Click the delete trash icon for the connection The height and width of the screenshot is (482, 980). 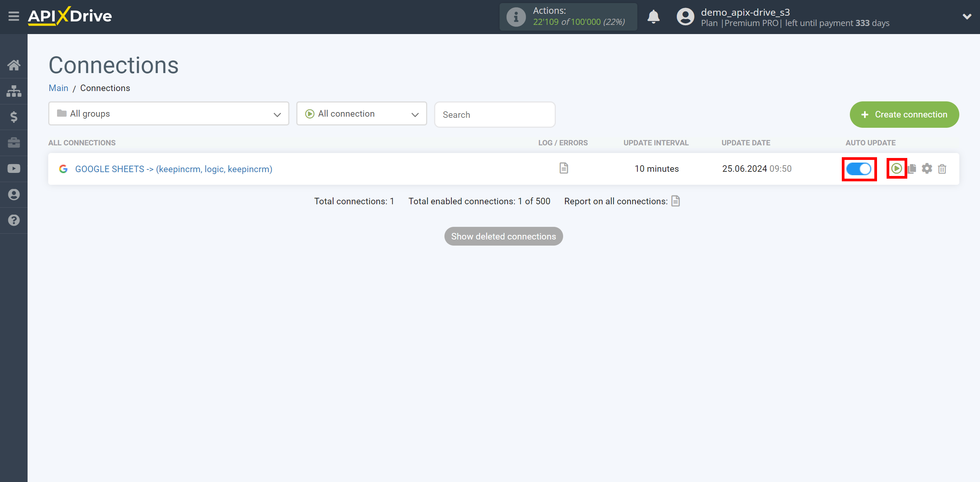point(944,169)
